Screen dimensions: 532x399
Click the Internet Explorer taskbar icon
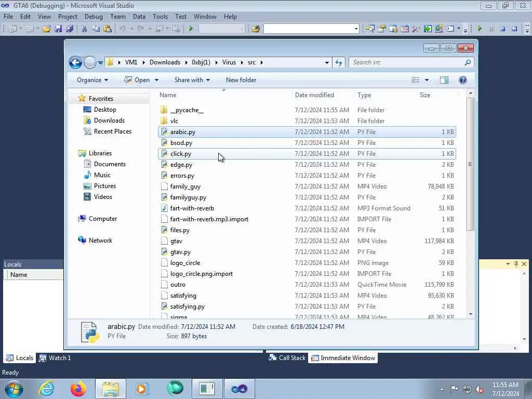tap(46, 389)
